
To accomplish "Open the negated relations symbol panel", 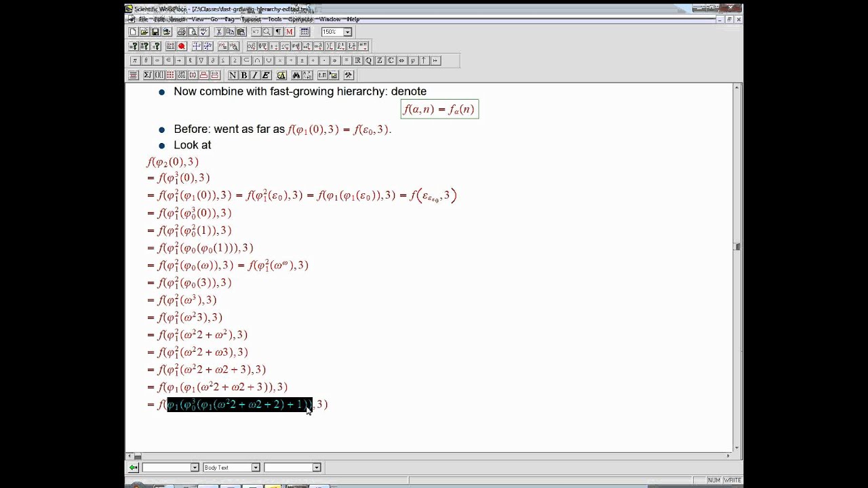I will (x=296, y=46).
